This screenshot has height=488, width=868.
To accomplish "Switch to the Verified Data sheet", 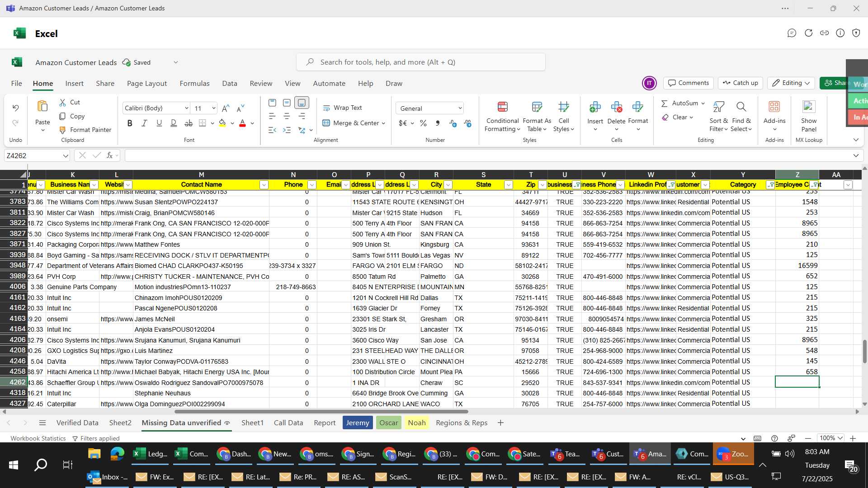I will point(77,423).
